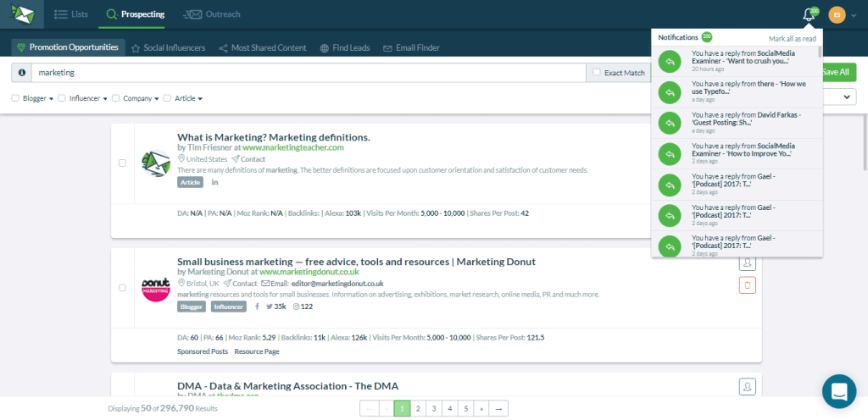Click the last page arrow button
The width and height of the screenshot is (868, 420).
(x=498, y=408)
